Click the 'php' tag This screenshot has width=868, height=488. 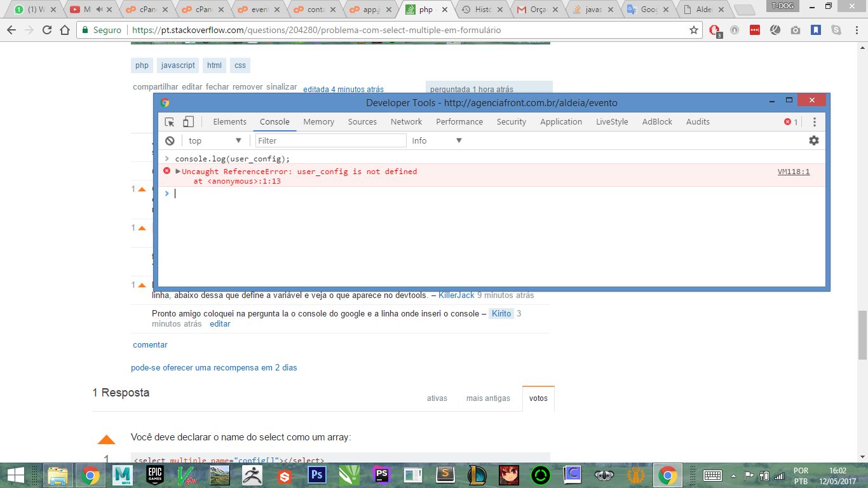tap(142, 65)
